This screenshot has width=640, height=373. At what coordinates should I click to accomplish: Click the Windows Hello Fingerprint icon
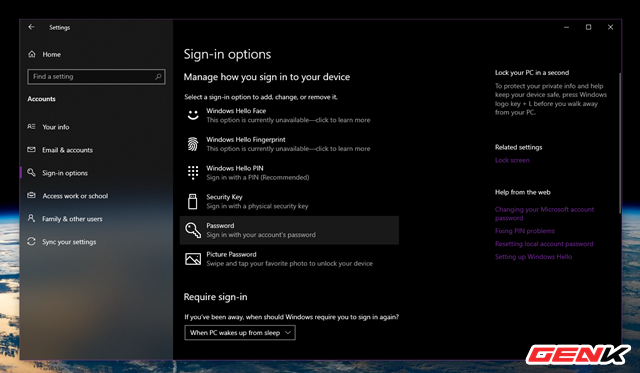click(x=193, y=144)
